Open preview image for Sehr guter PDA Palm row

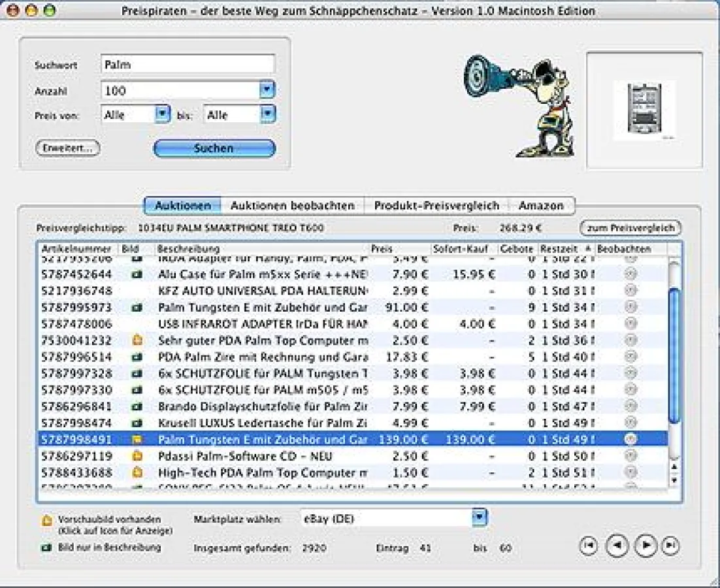[137, 340]
